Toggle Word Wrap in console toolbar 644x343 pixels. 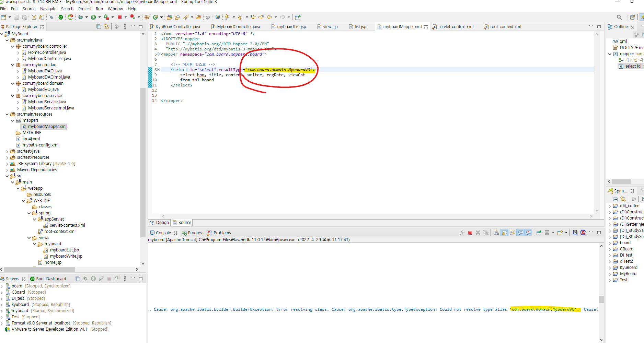click(513, 233)
